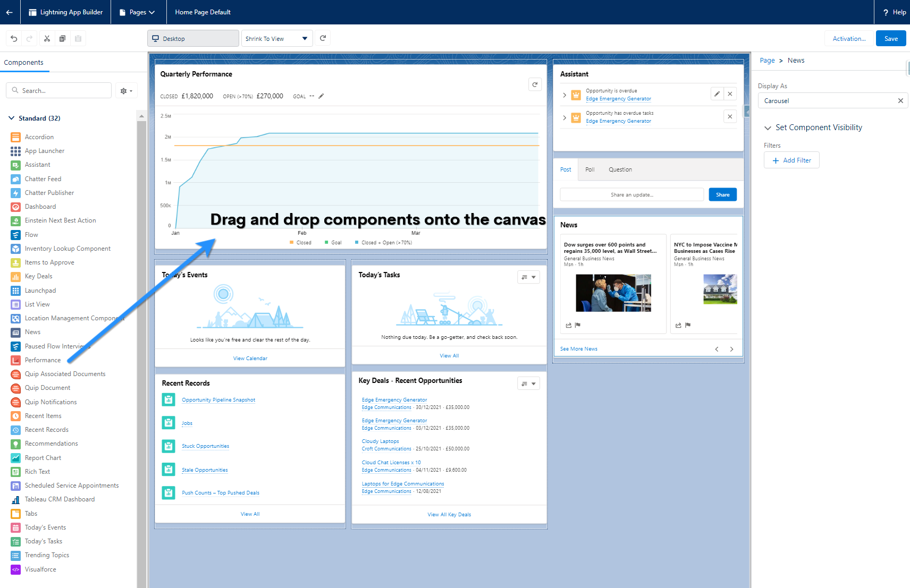Click the back arrow in header

[x=10, y=12]
